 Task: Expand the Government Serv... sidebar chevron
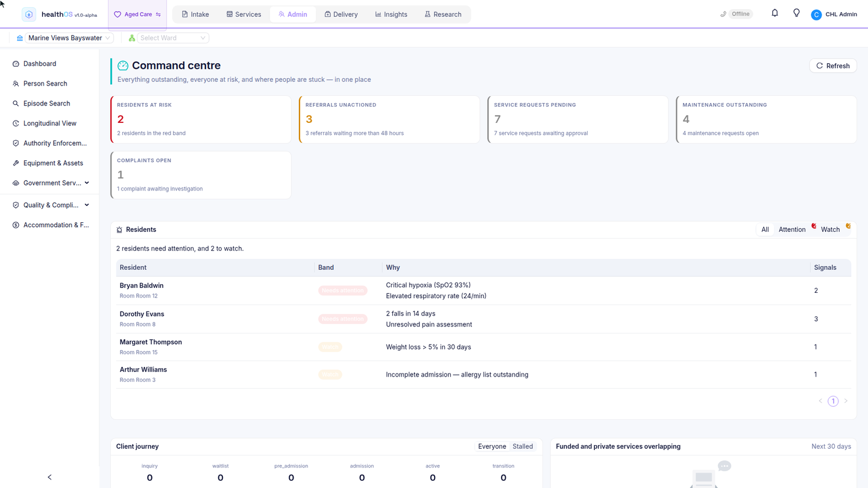coord(87,183)
